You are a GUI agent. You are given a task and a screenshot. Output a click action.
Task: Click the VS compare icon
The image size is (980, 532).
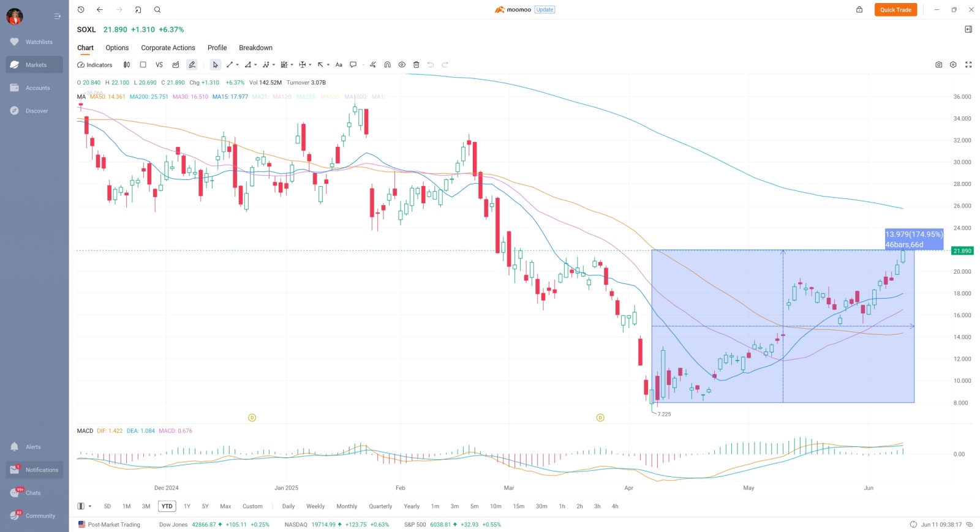point(159,65)
